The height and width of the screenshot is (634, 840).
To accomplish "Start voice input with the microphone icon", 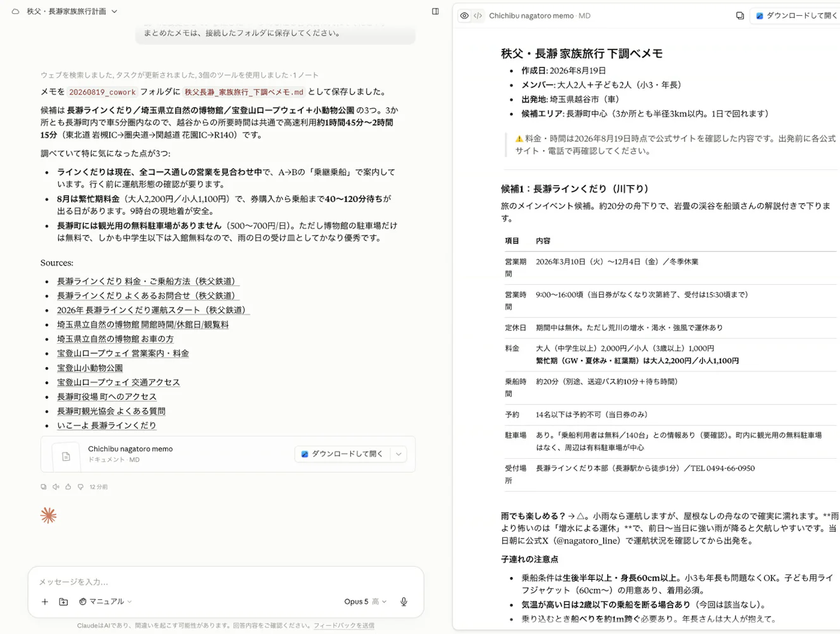I will click(404, 602).
